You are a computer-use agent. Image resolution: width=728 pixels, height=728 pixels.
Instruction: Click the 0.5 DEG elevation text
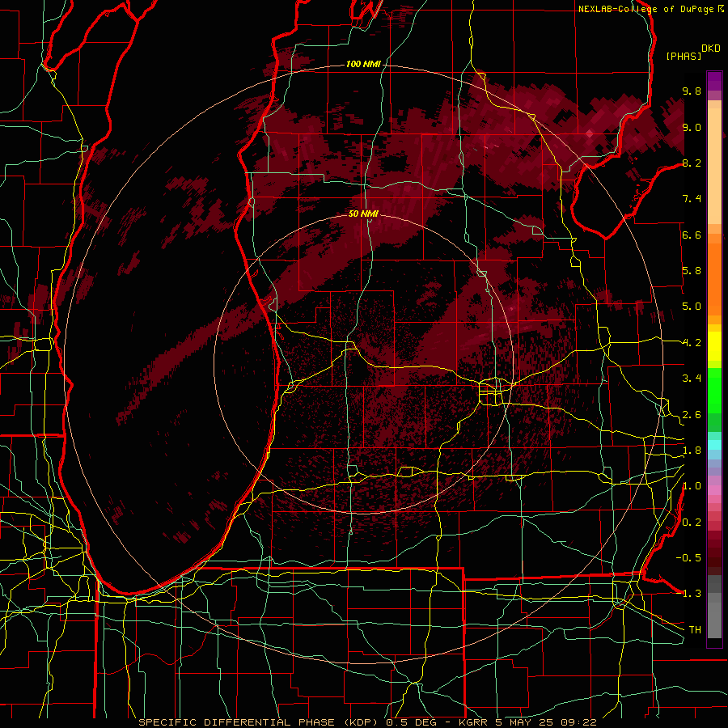(x=413, y=722)
